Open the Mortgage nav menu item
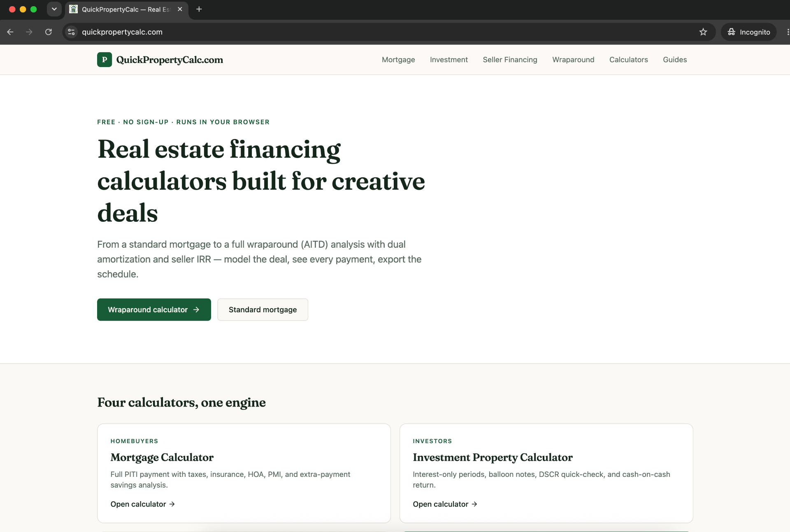Screen dimensions: 790x532 pos(398,60)
